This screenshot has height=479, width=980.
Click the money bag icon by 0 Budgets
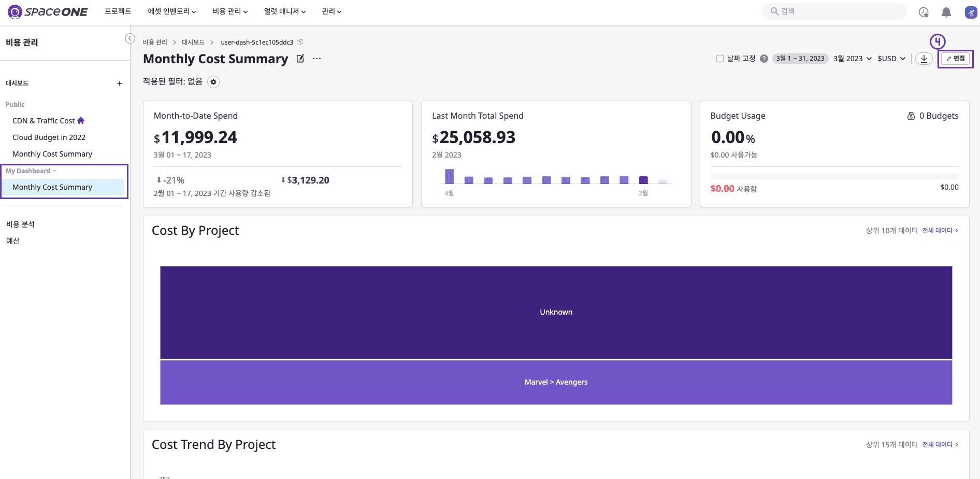(x=911, y=116)
